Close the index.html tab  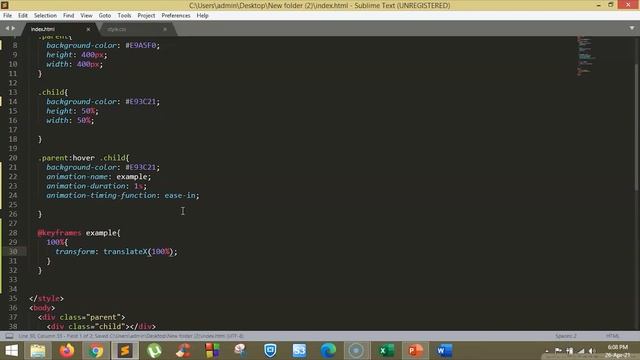(88, 29)
